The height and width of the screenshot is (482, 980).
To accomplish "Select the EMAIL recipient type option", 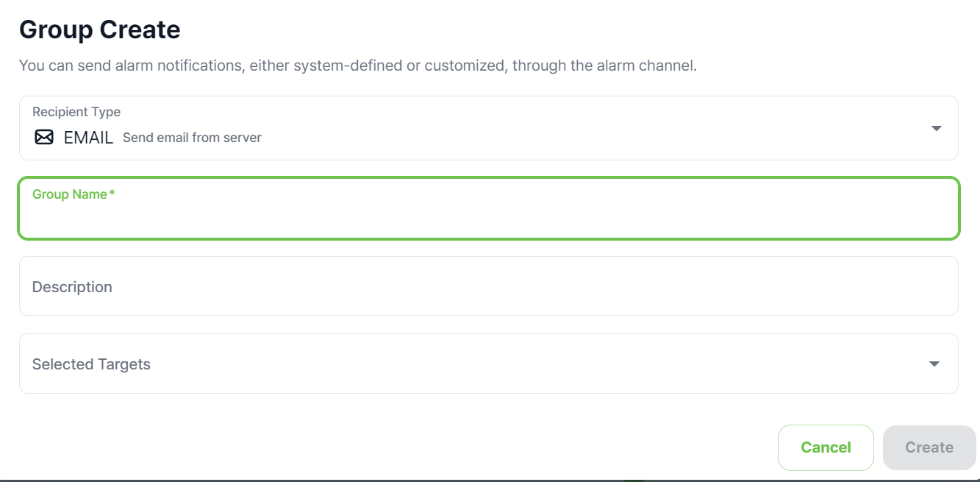I will click(x=88, y=137).
